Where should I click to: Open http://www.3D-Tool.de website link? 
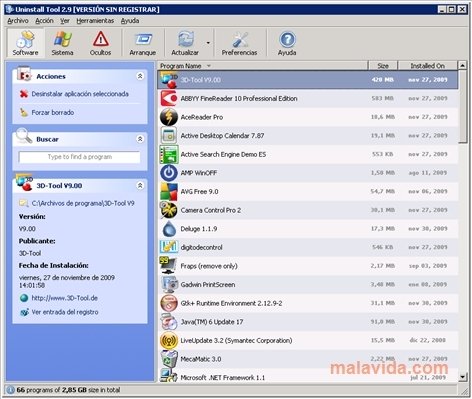[x=65, y=298]
